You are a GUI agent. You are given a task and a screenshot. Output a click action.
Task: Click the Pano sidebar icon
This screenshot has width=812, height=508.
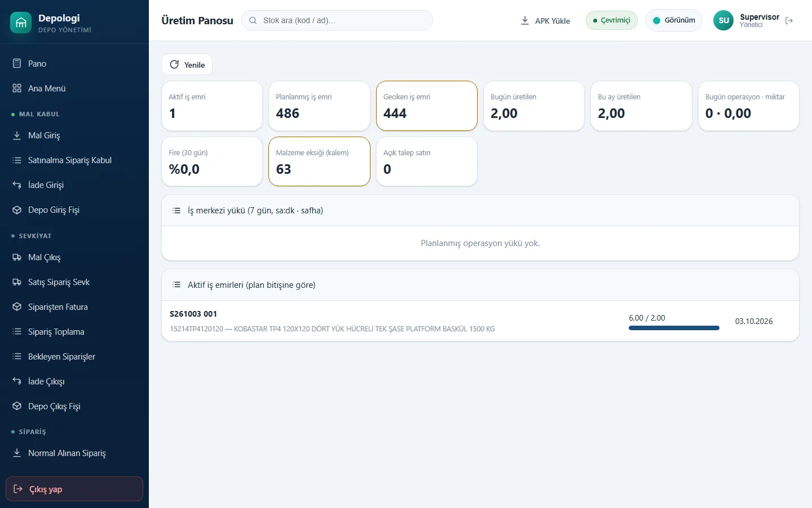coord(17,63)
